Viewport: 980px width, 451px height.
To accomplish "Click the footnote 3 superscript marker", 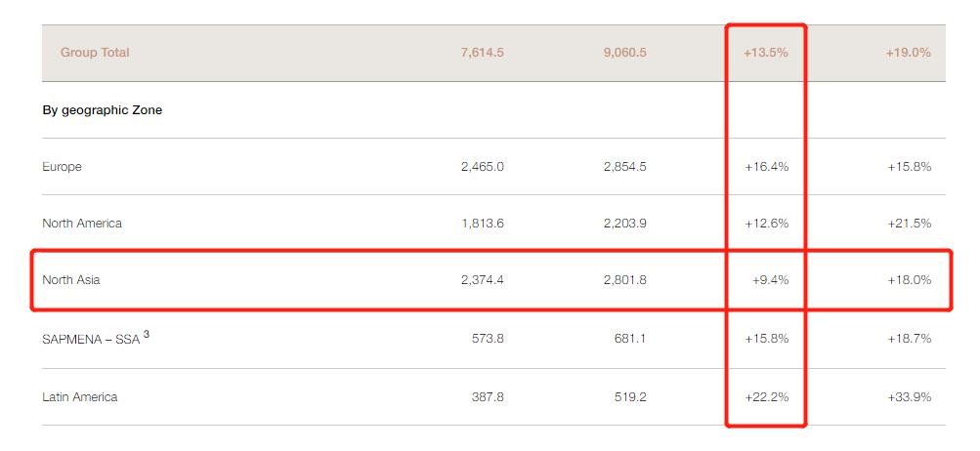I will coord(147,334).
